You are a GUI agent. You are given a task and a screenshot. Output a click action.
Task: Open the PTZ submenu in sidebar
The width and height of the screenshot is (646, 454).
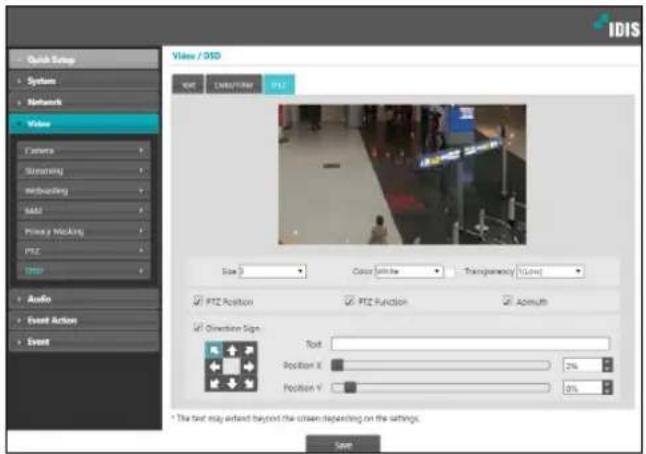[84, 251]
